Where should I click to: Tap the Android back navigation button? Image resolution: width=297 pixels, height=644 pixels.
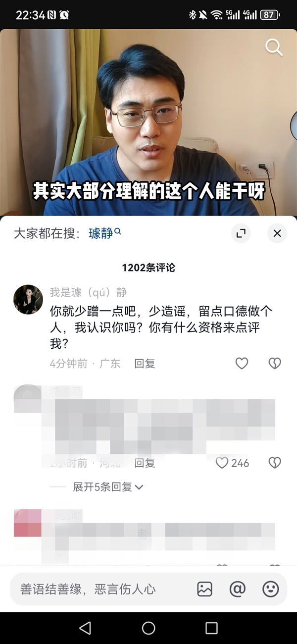point(85,628)
